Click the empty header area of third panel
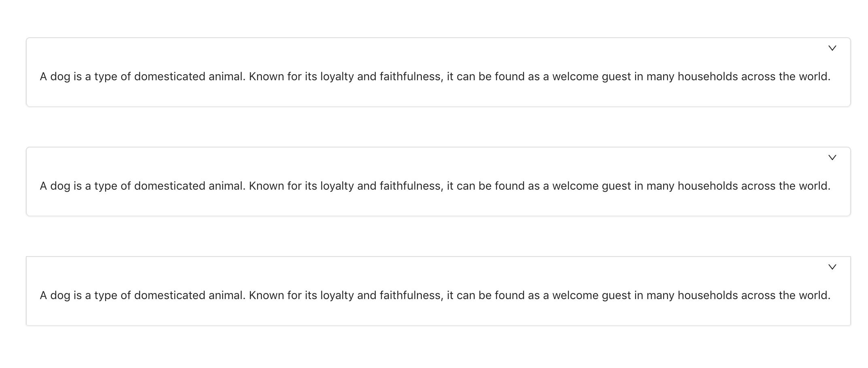This screenshot has height=368, width=868. (405, 267)
